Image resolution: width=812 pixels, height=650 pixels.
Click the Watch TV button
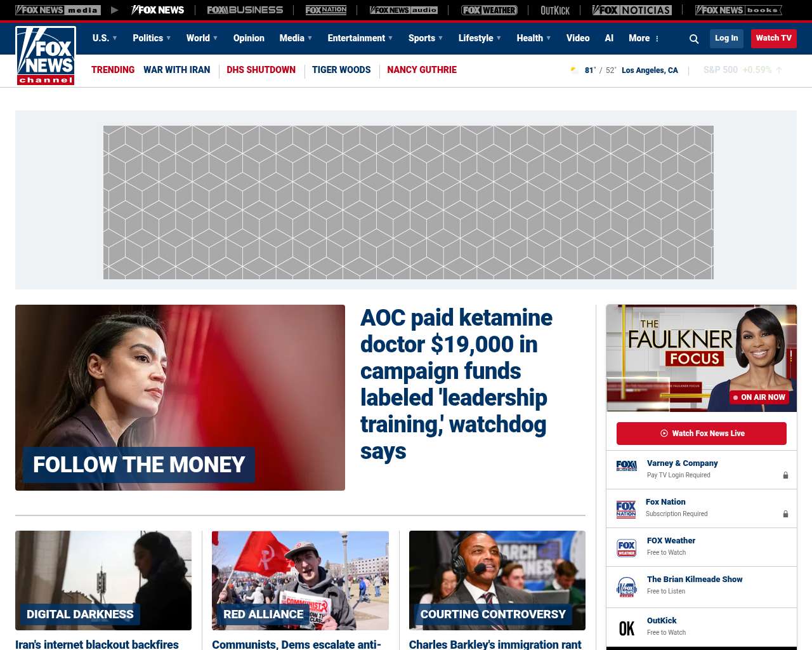coord(773,38)
